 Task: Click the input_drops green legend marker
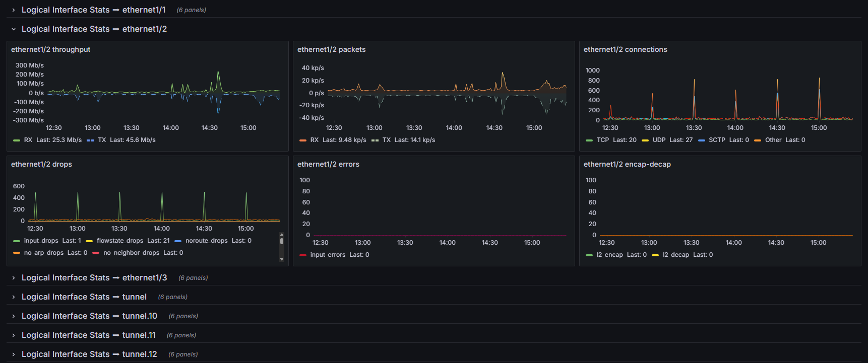(x=17, y=241)
